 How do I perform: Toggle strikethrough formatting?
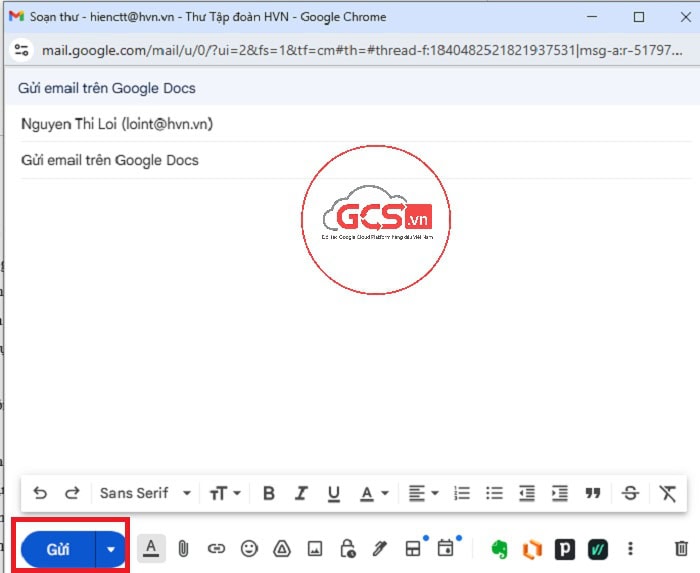630,493
